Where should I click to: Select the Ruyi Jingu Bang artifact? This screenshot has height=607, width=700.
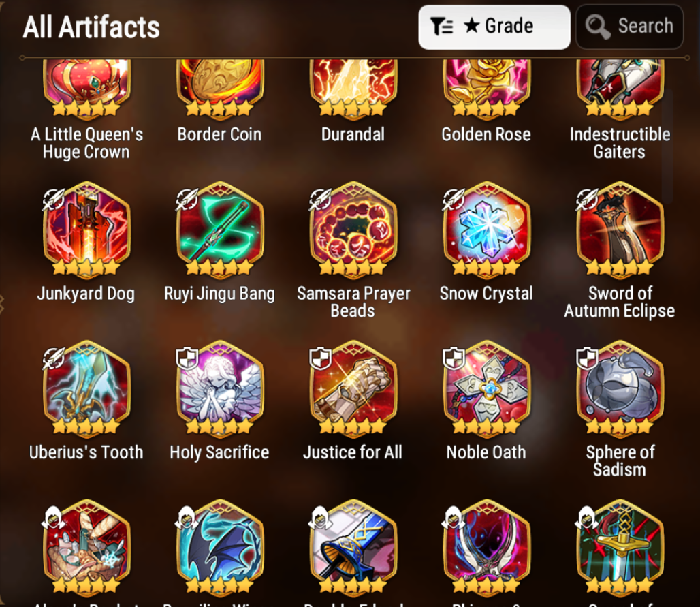point(220,229)
